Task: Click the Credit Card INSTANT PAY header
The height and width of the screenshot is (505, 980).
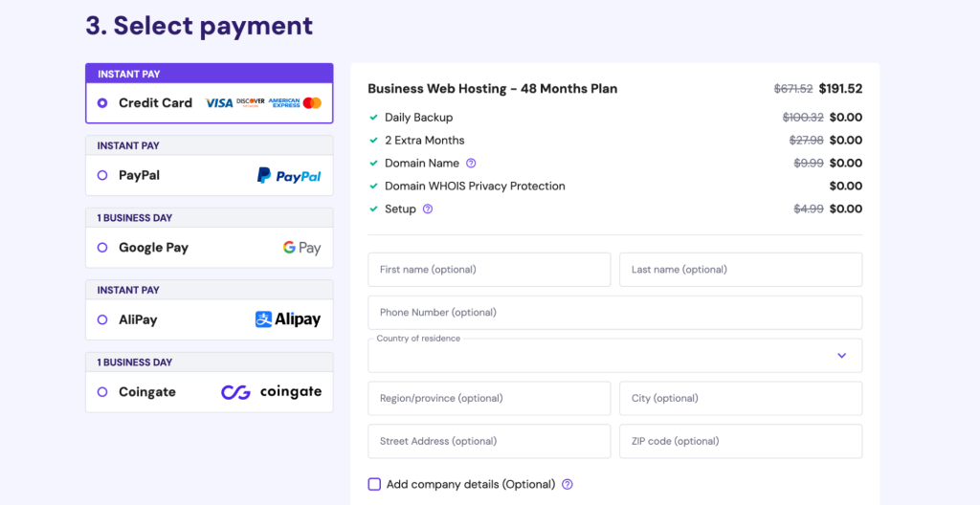Action: tap(210, 75)
